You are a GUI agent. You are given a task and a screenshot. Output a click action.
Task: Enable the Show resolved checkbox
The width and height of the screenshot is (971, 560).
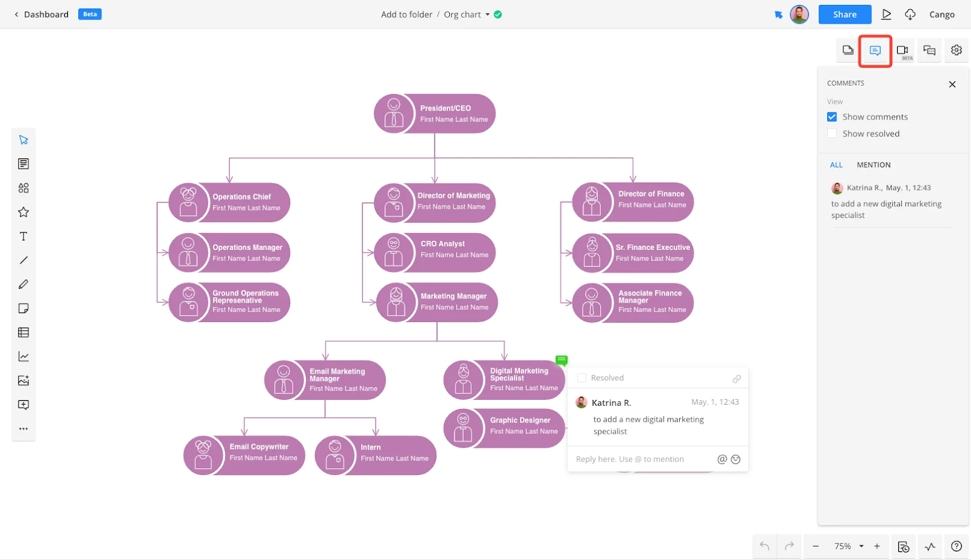832,133
